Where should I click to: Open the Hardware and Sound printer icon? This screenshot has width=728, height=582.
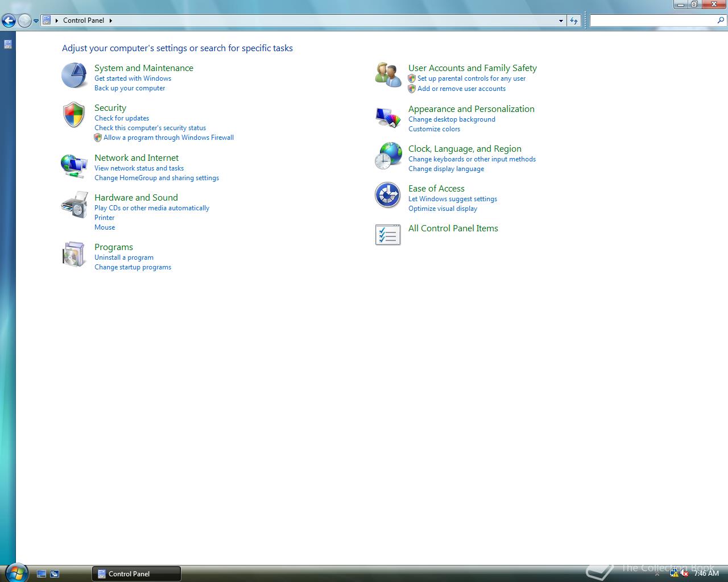pos(74,205)
